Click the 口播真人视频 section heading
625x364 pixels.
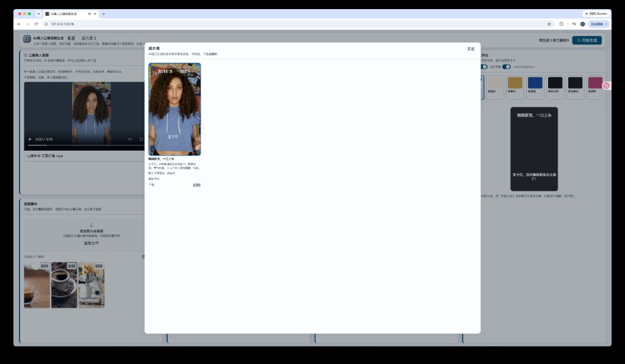click(38, 55)
